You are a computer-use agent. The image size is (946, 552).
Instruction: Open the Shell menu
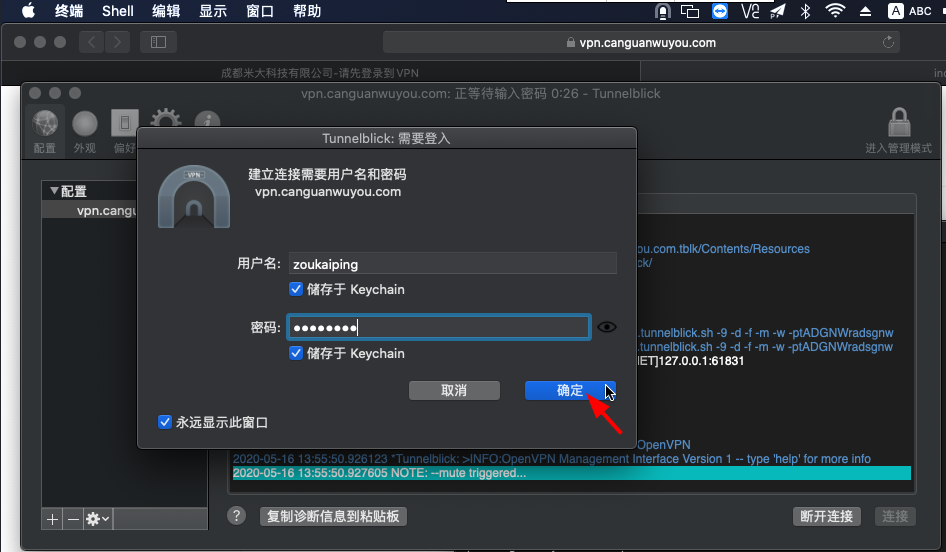(118, 11)
